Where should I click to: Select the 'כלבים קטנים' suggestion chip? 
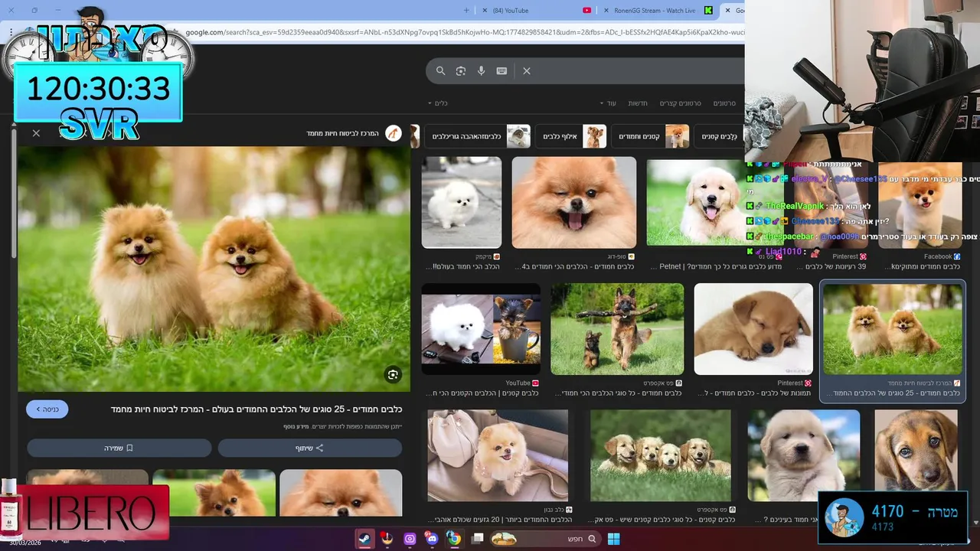720,136
